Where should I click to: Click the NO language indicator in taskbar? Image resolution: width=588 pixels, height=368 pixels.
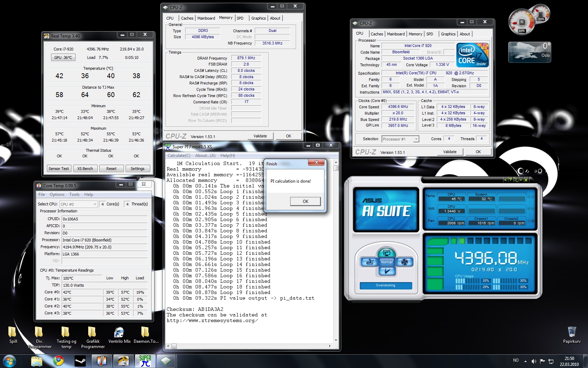pyautogui.click(x=516, y=360)
